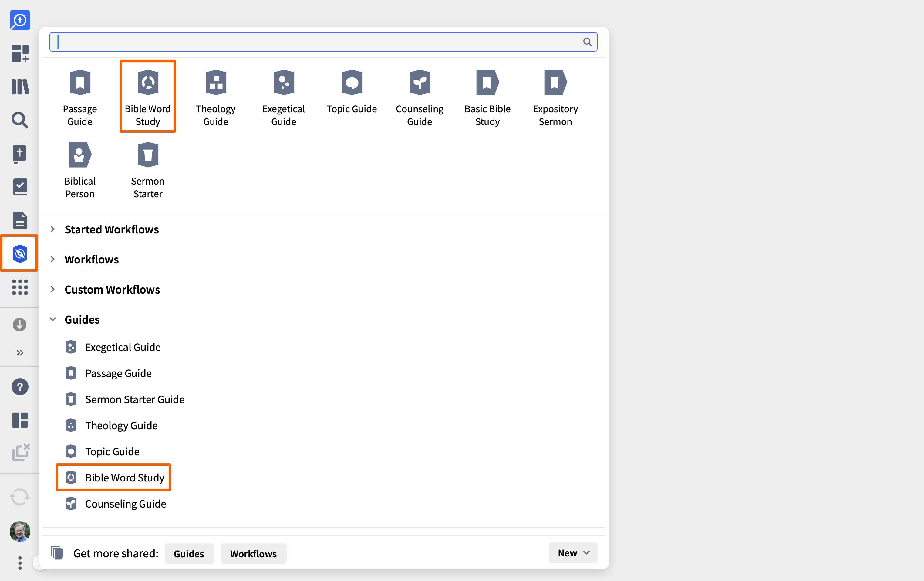Click the sync icon in sidebar
Image resolution: width=924 pixels, height=581 pixels.
click(20, 497)
